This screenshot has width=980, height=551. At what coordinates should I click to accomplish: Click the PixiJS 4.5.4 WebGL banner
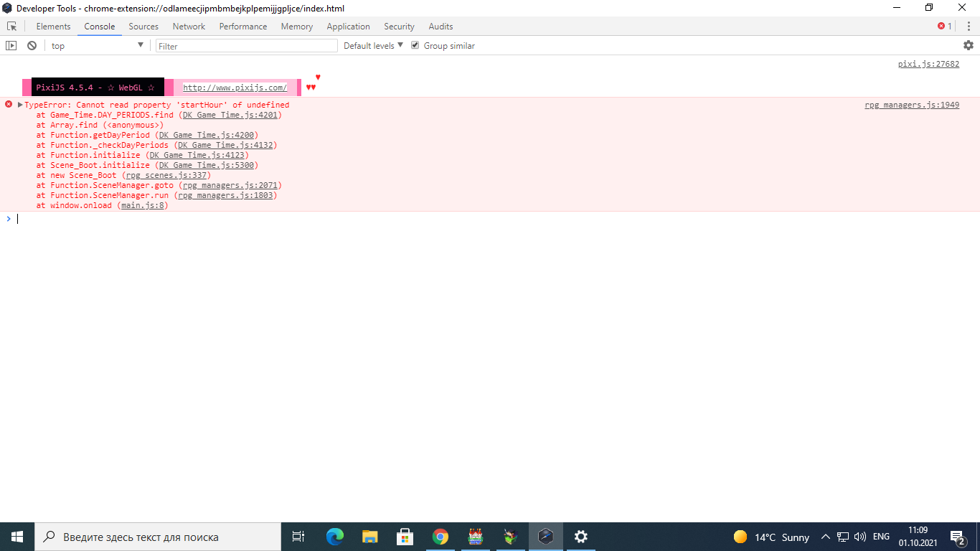98,88
